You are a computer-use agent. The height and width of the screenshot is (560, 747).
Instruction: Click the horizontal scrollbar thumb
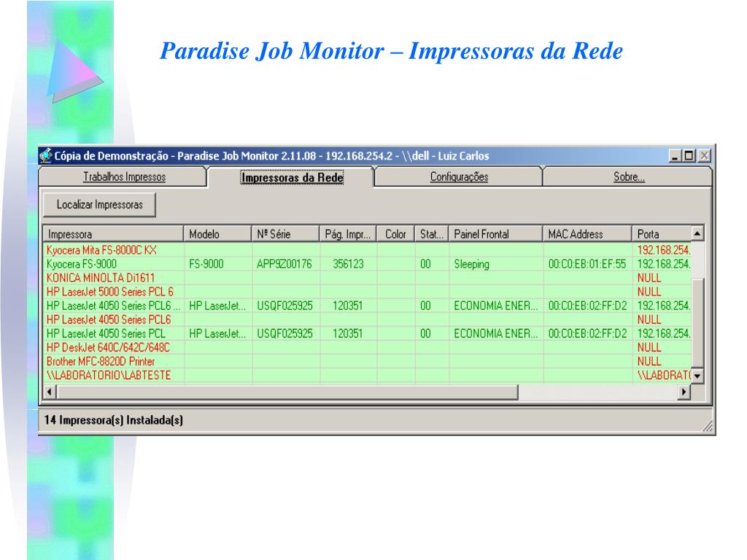(x=287, y=392)
